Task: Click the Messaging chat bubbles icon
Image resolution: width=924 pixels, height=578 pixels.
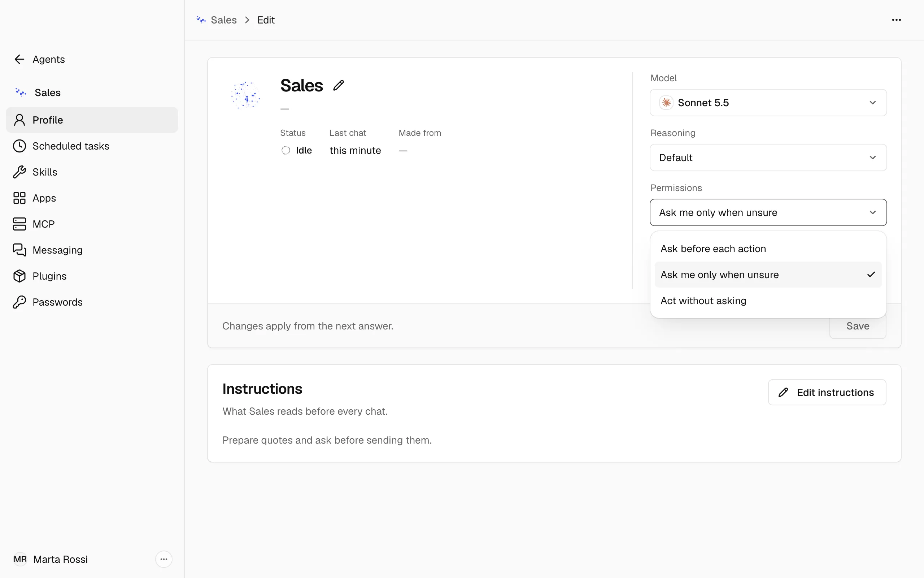Action: pyautogui.click(x=19, y=250)
